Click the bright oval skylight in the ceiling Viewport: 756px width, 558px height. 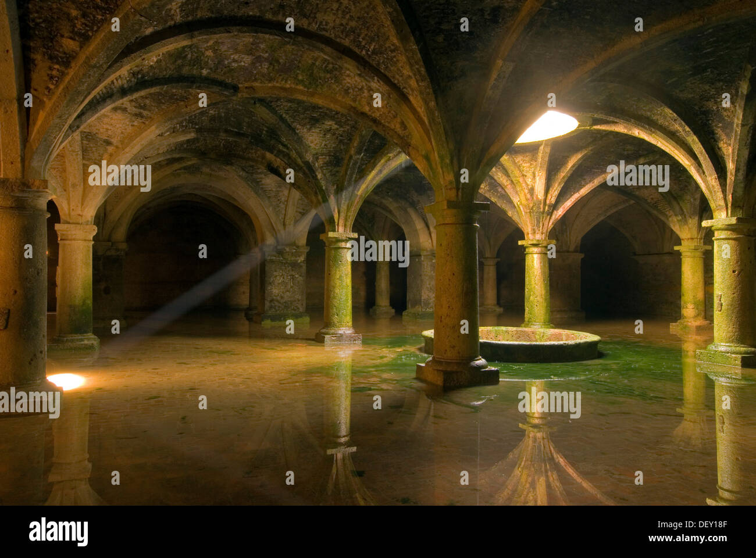pos(547,127)
